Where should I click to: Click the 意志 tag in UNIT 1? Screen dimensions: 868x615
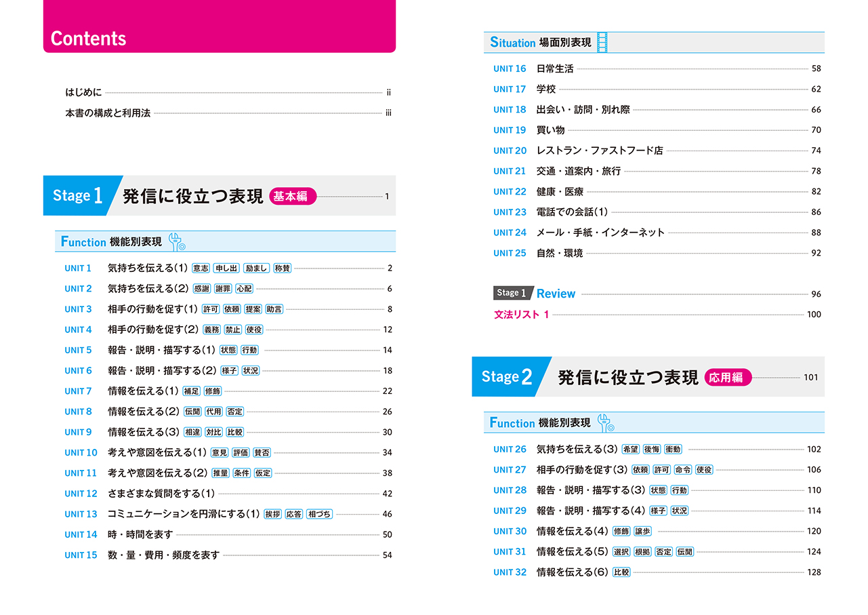[201, 268]
